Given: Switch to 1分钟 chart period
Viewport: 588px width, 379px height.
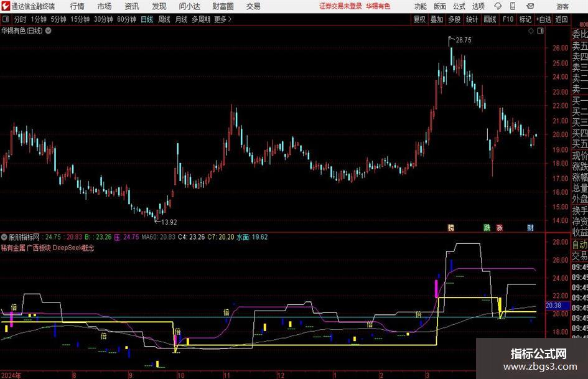Looking at the screenshot, I should [39, 19].
